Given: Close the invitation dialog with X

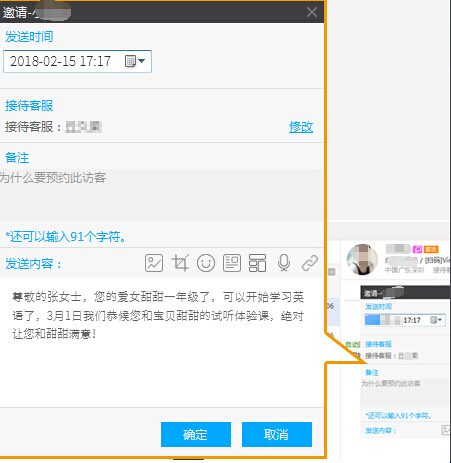Looking at the screenshot, I should point(312,12).
